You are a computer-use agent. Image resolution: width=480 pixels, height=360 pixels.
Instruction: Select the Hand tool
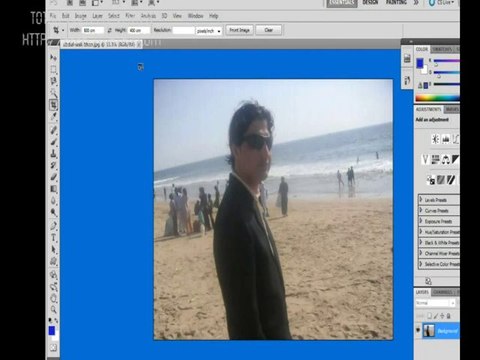(x=53, y=298)
